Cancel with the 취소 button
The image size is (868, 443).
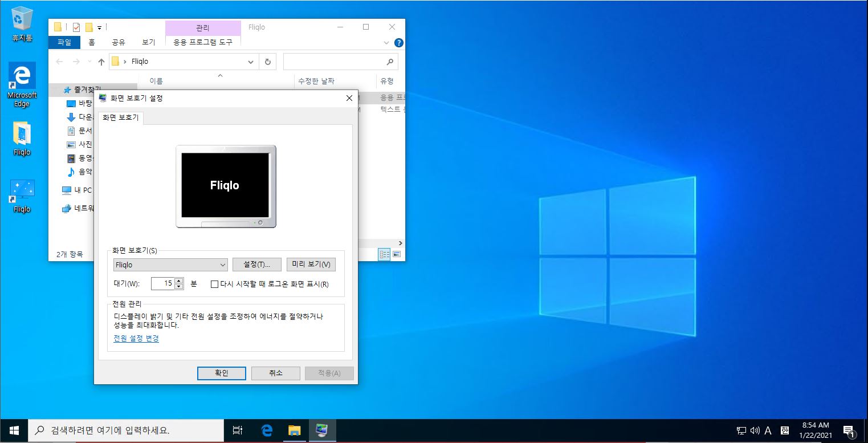pos(275,373)
